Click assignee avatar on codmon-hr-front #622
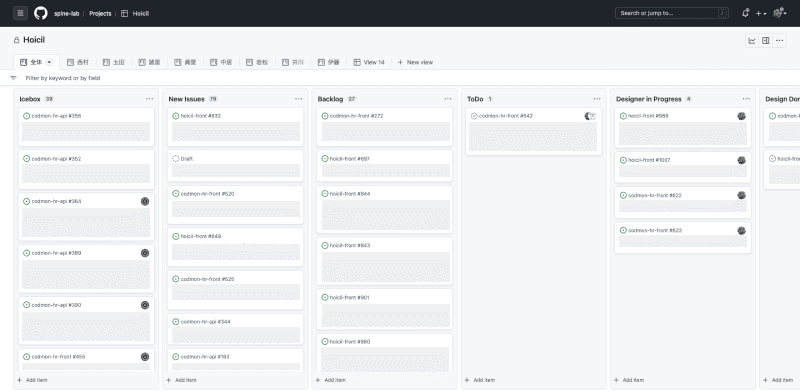 (x=742, y=195)
